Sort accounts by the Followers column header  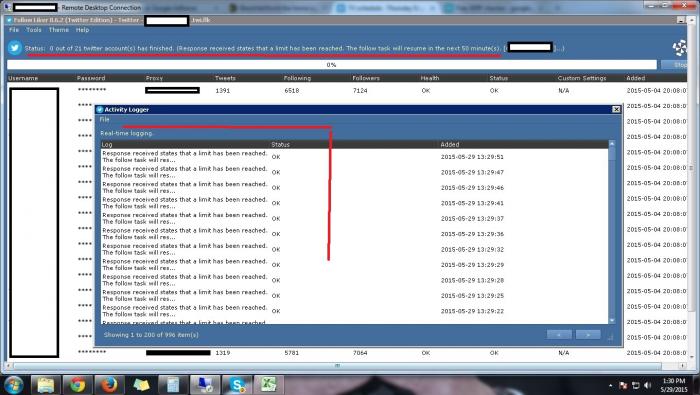click(x=366, y=78)
